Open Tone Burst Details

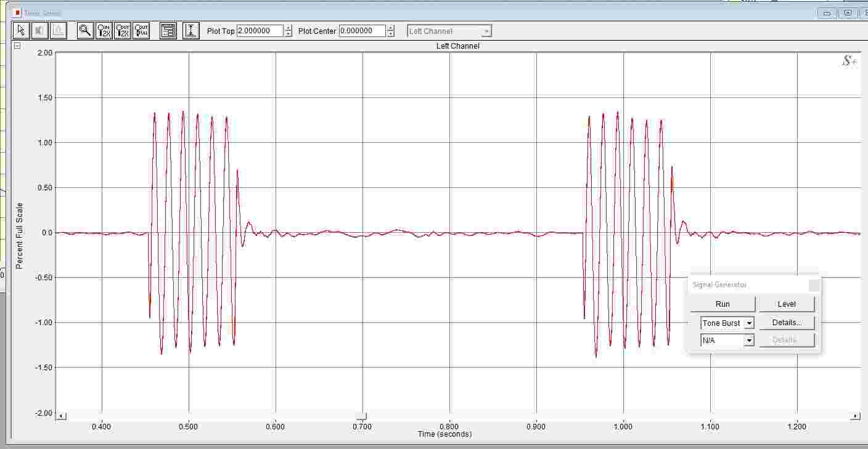(x=787, y=323)
